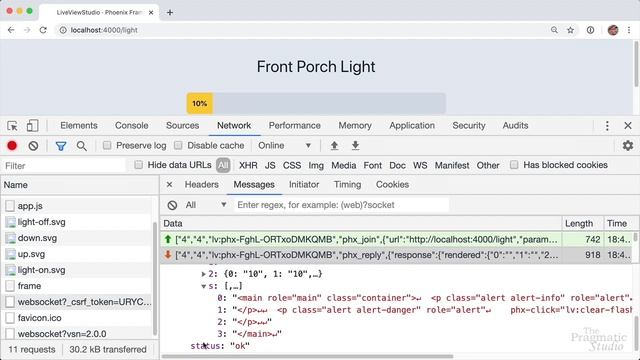
Task: Select the phx_join sent message row
Action: (x=396, y=240)
